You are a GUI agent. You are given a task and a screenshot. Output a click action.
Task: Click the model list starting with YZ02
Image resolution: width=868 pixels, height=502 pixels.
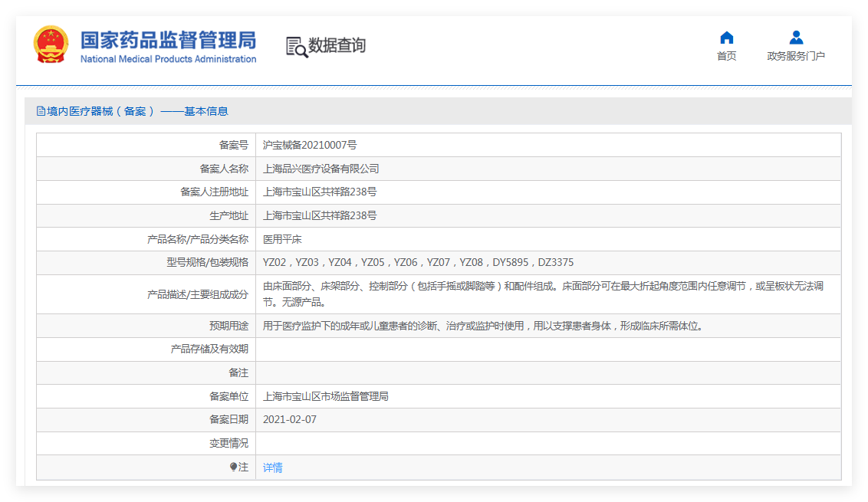418,262
